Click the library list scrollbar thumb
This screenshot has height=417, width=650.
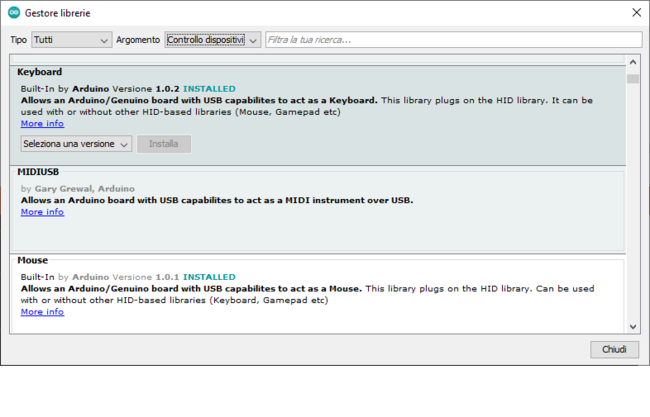pos(633,78)
